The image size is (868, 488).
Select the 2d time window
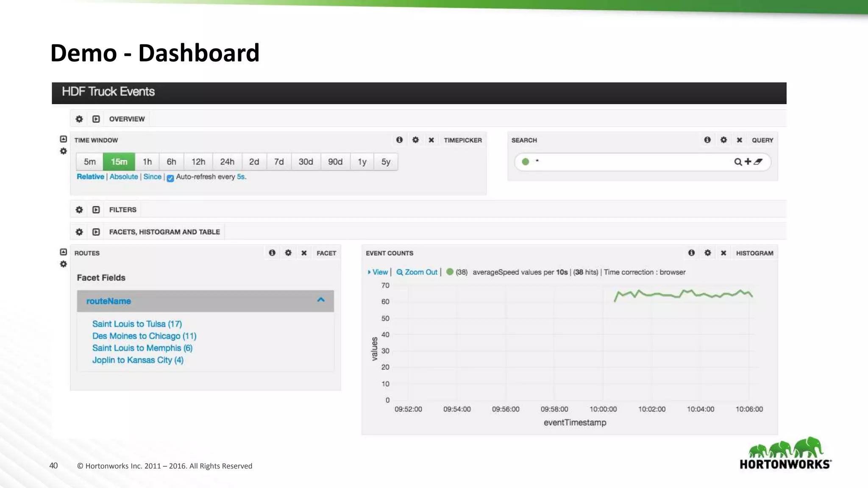(x=254, y=162)
